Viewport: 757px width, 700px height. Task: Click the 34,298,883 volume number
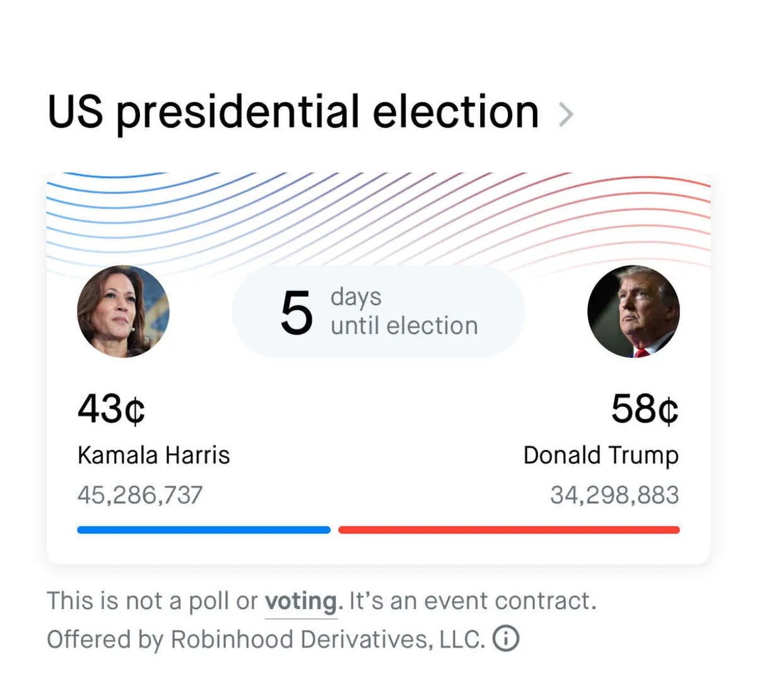click(614, 495)
